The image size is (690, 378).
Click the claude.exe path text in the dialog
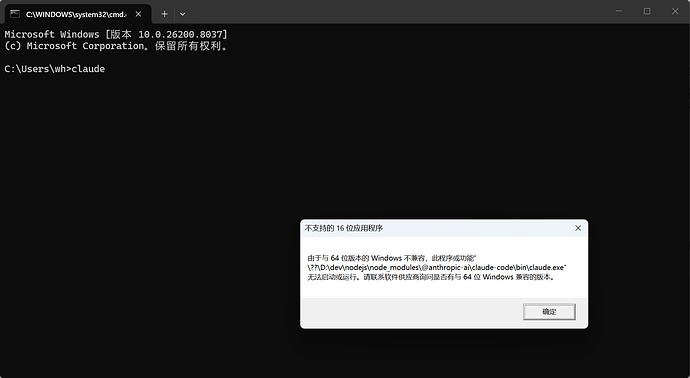(x=437, y=268)
